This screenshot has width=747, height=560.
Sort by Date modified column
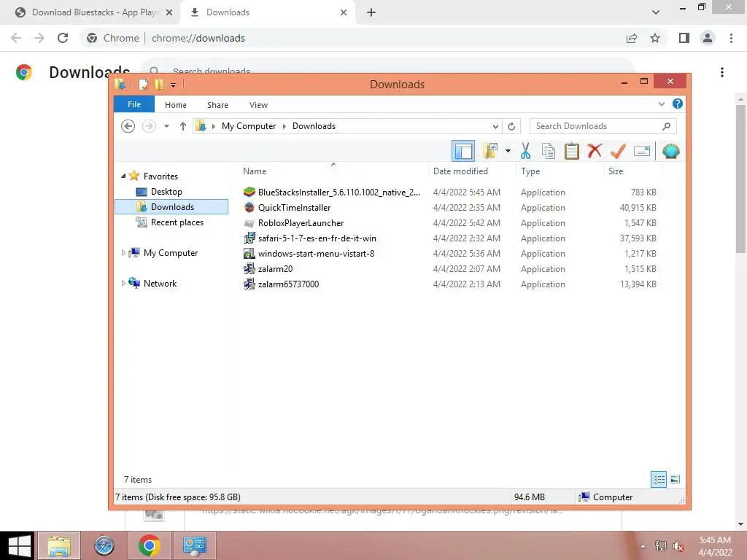tap(460, 171)
